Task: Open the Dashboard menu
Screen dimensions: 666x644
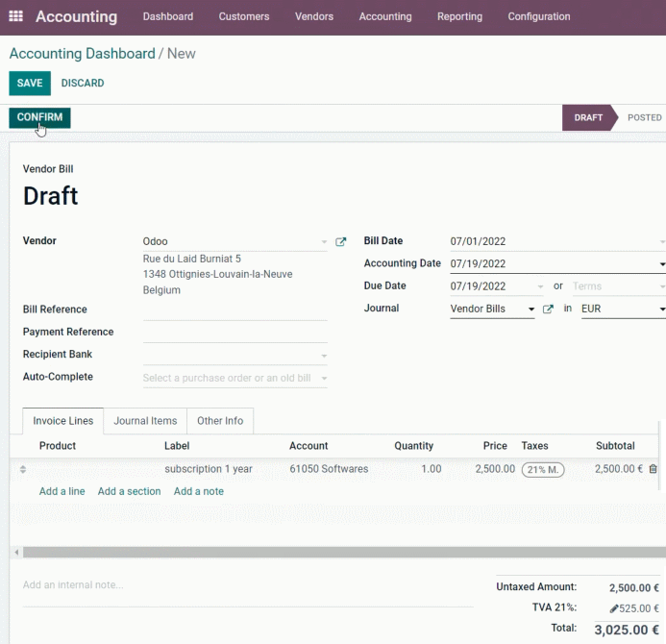Action: tap(168, 16)
